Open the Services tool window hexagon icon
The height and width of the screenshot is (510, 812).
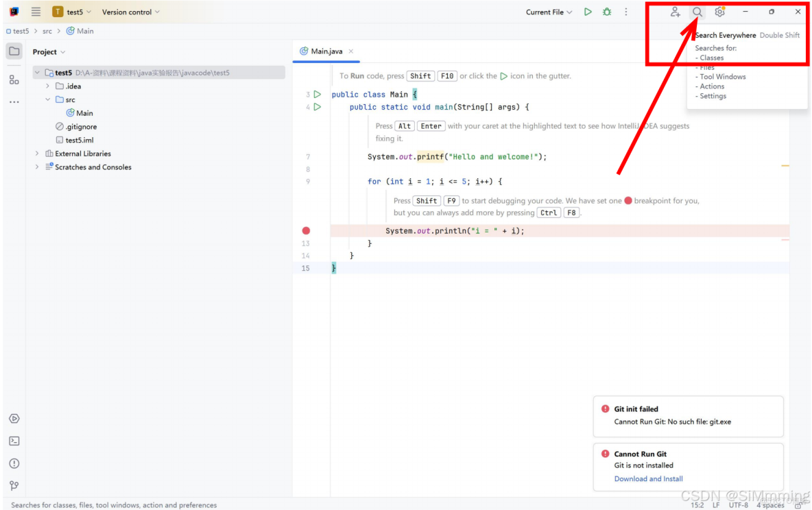(14, 418)
